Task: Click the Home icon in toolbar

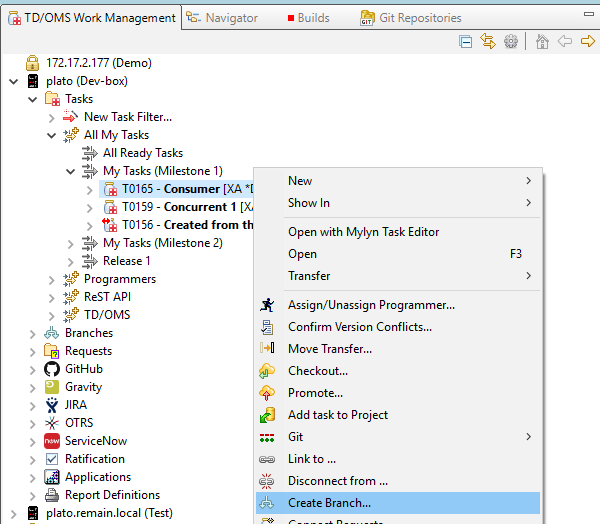Action: point(542,41)
